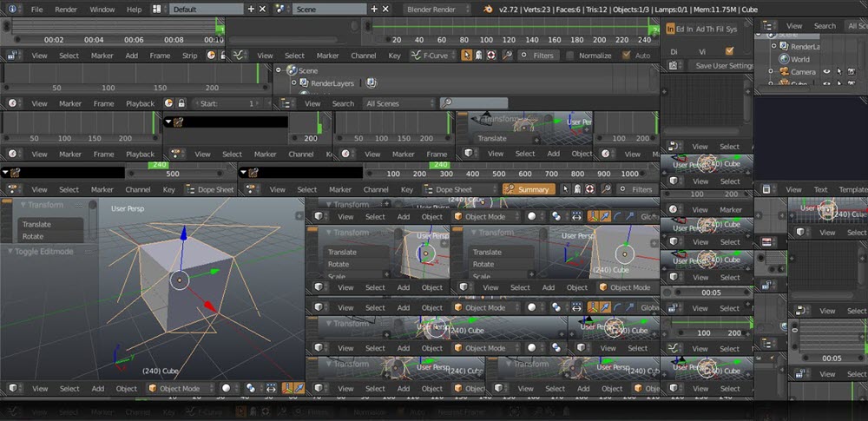Click the Blender logo icon in the header
The image size is (868, 421).
(x=489, y=9)
